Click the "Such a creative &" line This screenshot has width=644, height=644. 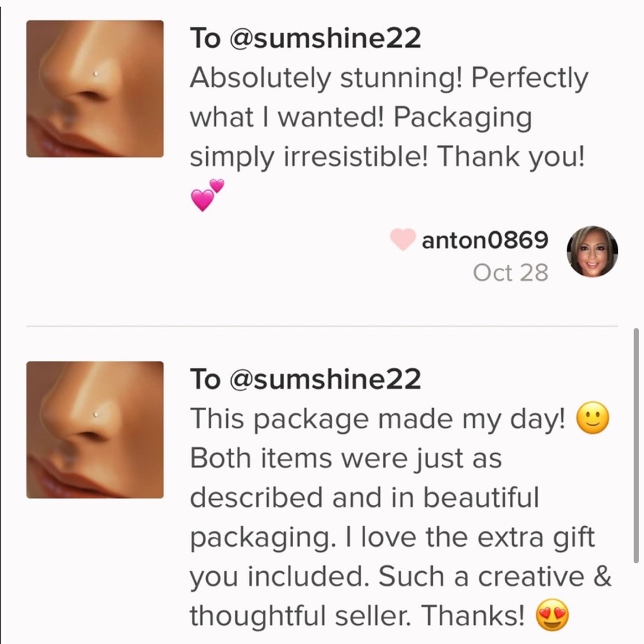pos(495,576)
